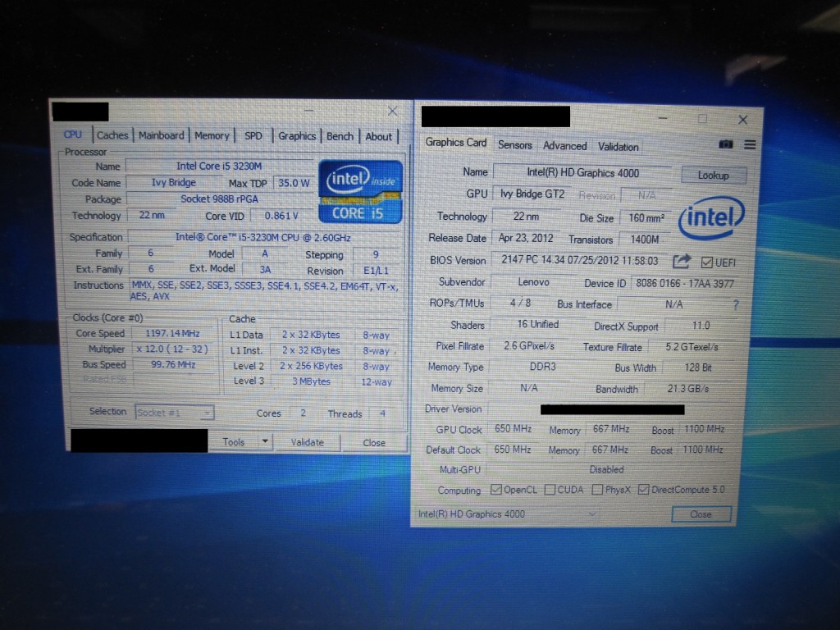Toggle the CUDA checkbox
Image resolution: width=840 pixels, height=630 pixels.
(550, 490)
